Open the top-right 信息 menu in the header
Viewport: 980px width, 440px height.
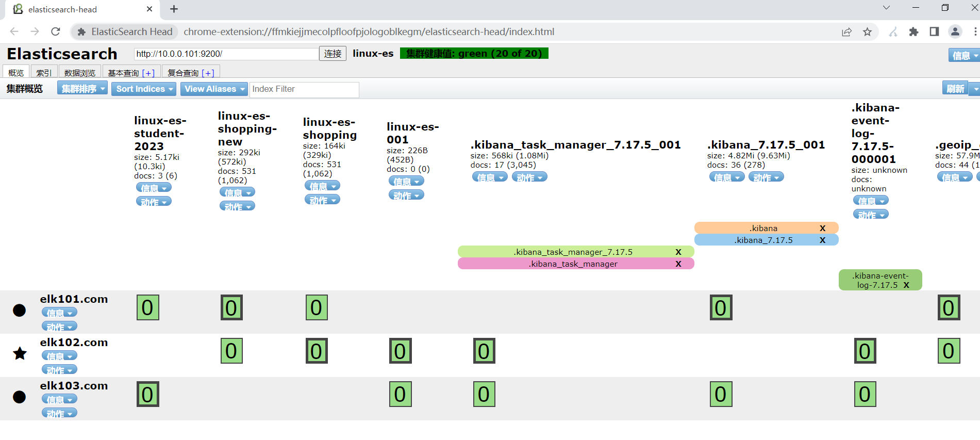(x=964, y=55)
